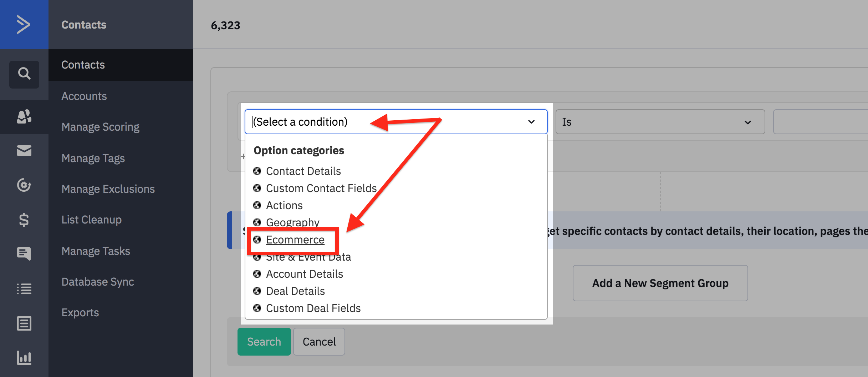Click globe icon beside Contact Details

tap(257, 171)
